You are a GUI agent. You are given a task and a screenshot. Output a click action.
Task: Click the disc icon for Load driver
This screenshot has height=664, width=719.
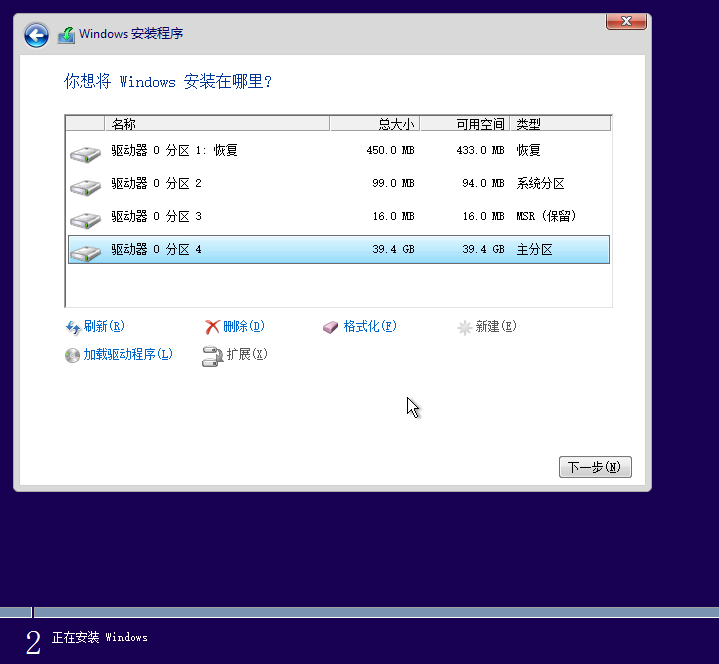72,355
